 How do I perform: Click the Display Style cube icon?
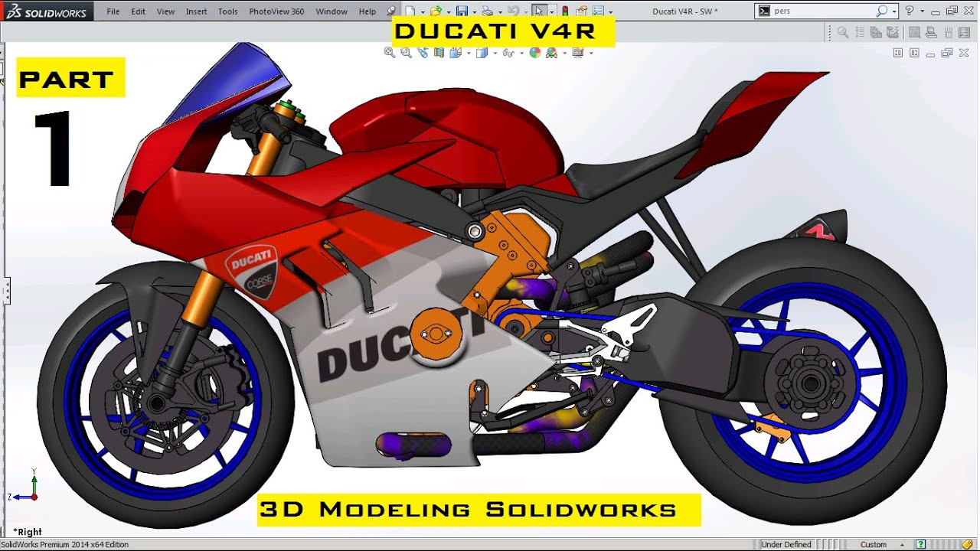tap(482, 53)
